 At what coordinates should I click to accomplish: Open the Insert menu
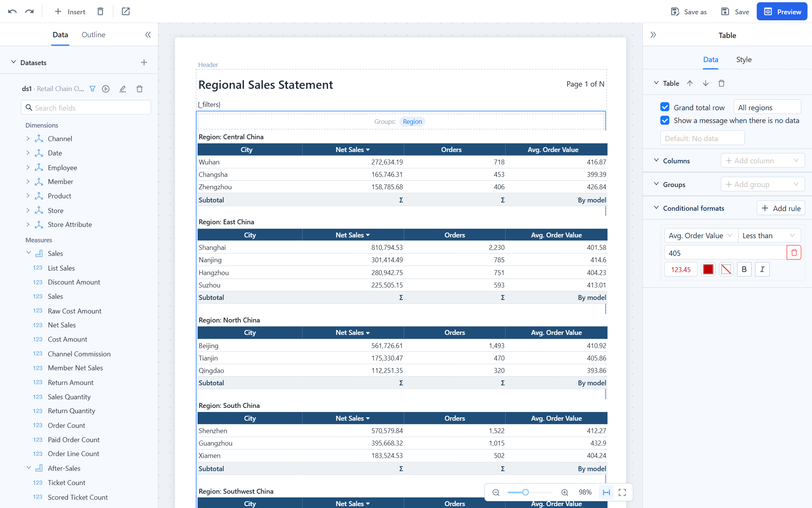[x=70, y=12]
